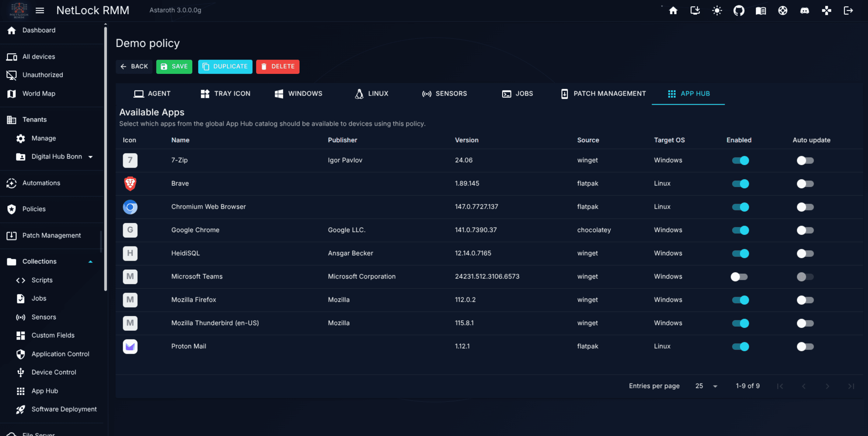Click the NetLock RMM logo
868x436 pixels.
(19, 10)
